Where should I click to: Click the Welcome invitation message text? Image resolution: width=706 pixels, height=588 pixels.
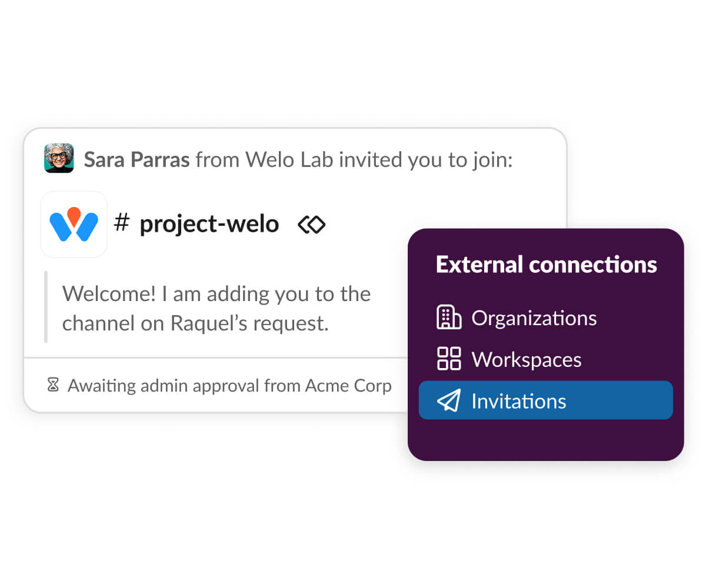(216, 308)
